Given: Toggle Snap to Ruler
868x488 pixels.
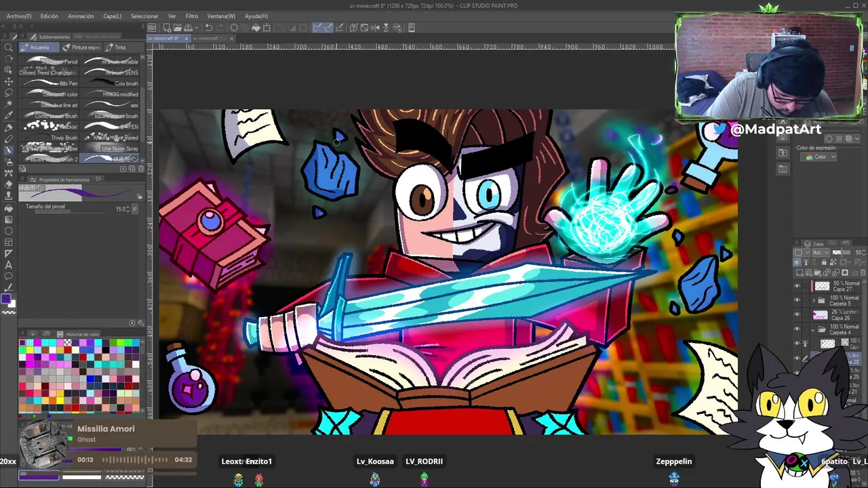Looking at the screenshot, I should click(317, 28).
